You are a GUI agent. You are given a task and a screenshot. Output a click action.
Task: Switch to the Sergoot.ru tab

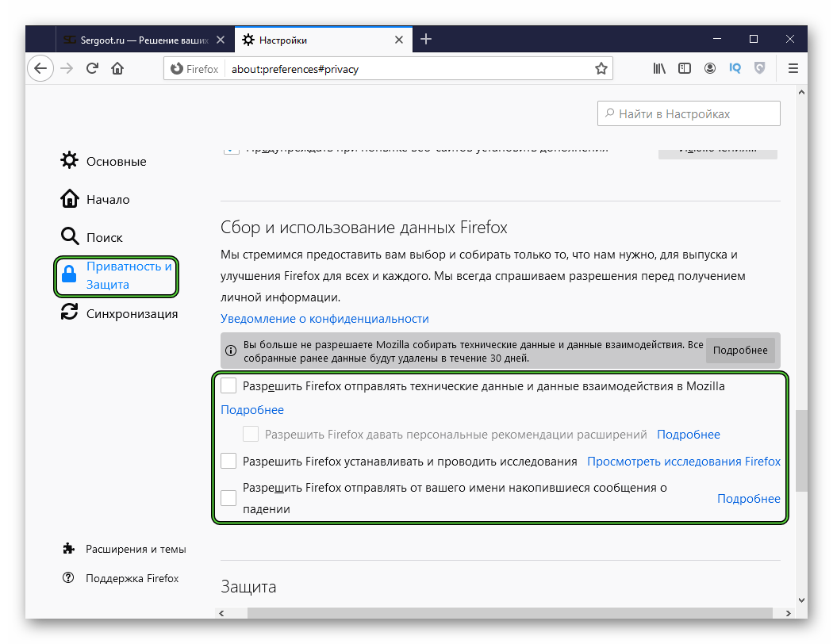coord(144,40)
